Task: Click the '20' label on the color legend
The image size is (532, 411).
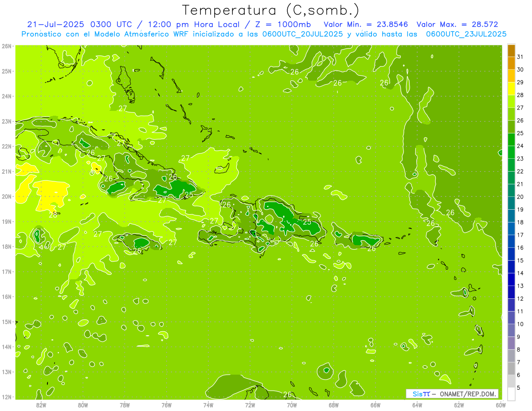Action: [520, 197]
